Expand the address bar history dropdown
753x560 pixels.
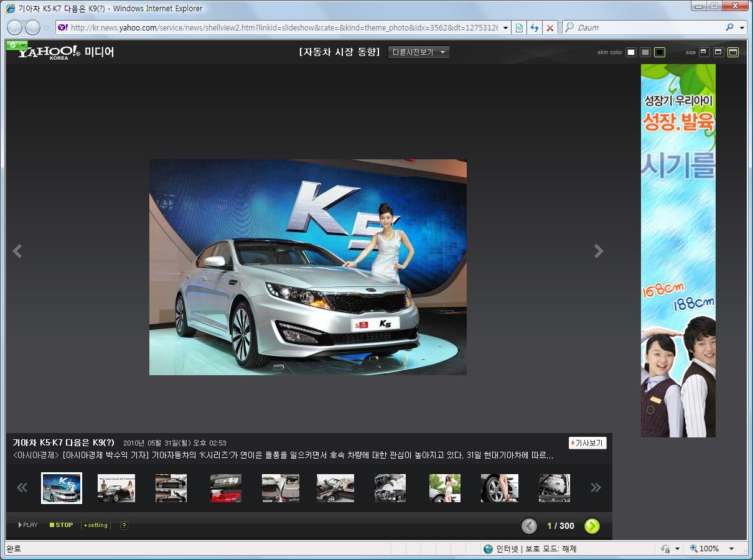pyautogui.click(x=505, y=27)
